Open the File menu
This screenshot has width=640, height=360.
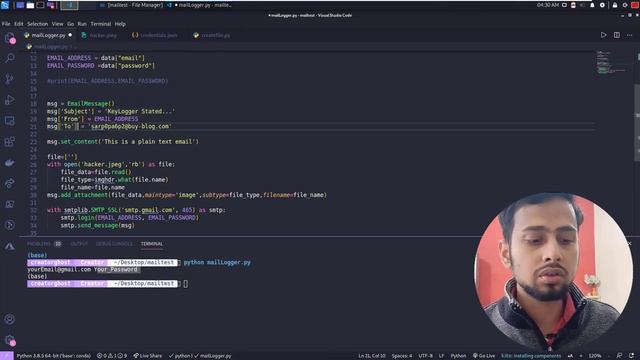click(x=6, y=24)
